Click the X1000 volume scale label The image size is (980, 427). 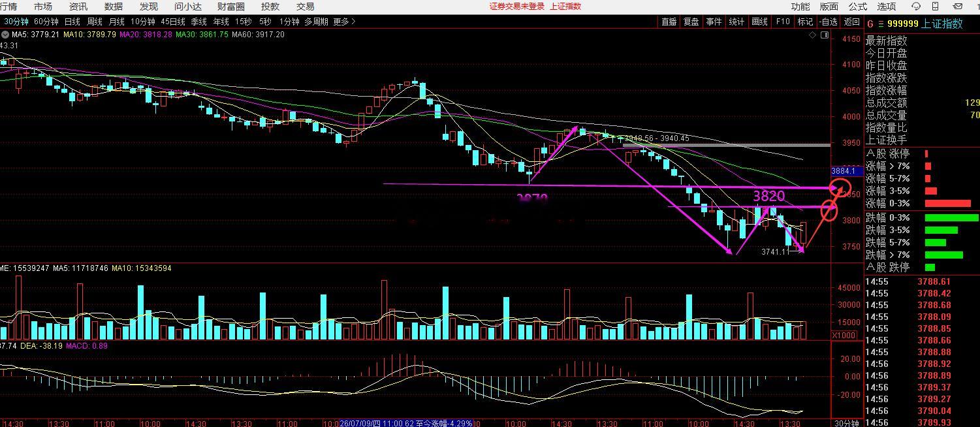point(844,335)
